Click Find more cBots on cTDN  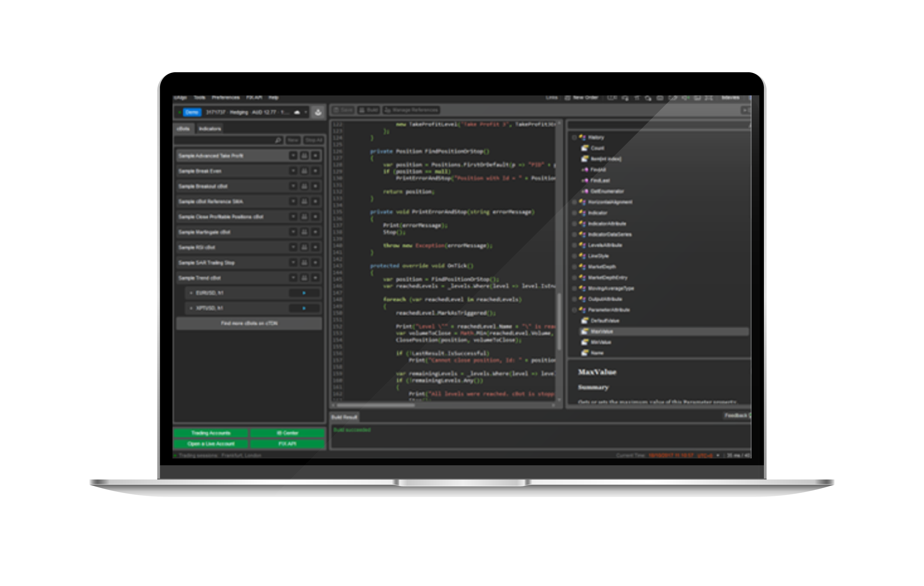249,323
